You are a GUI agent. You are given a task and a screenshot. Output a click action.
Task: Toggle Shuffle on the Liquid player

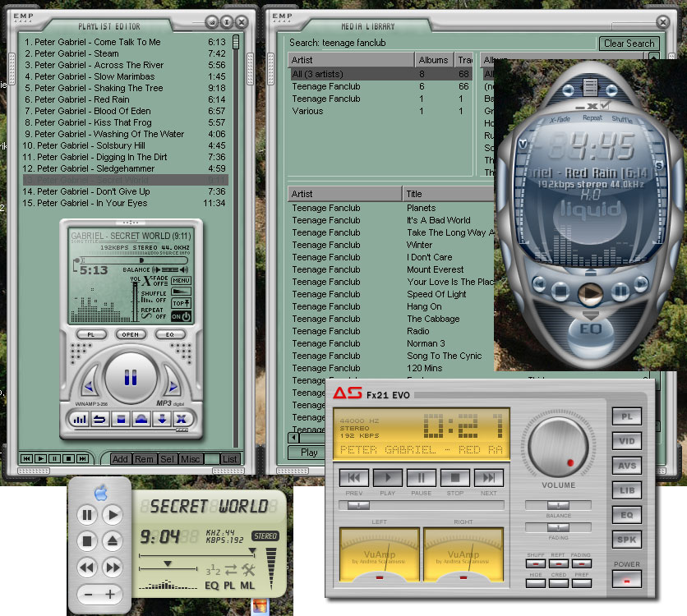pos(622,119)
